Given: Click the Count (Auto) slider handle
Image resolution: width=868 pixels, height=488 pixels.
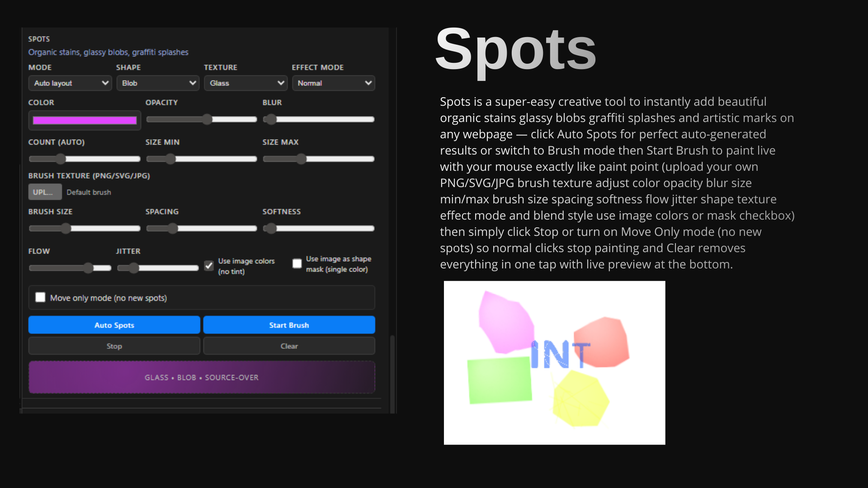Looking at the screenshot, I should click(x=61, y=159).
